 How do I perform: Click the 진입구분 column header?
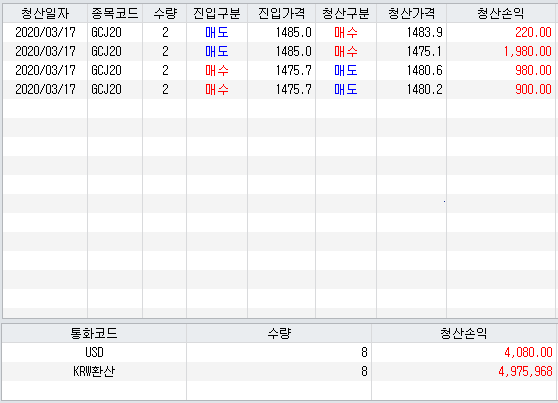coord(216,14)
